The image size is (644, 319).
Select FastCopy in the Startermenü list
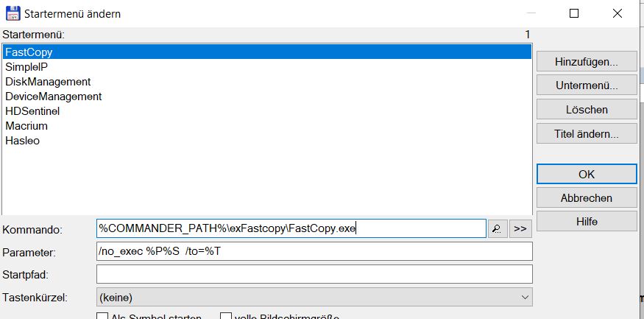point(266,52)
